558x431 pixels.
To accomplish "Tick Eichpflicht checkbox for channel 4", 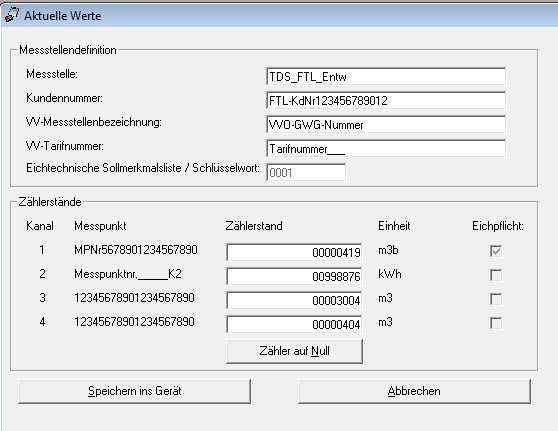I will tap(496, 323).
